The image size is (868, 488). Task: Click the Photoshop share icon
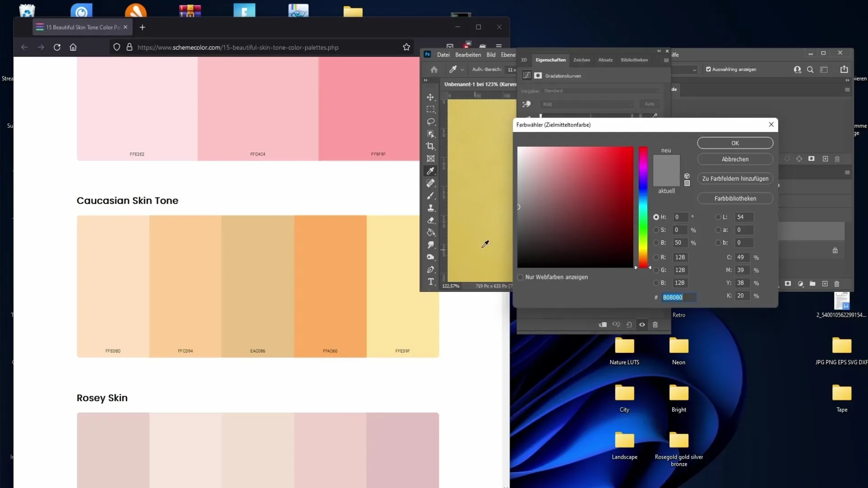pos(844,70)
